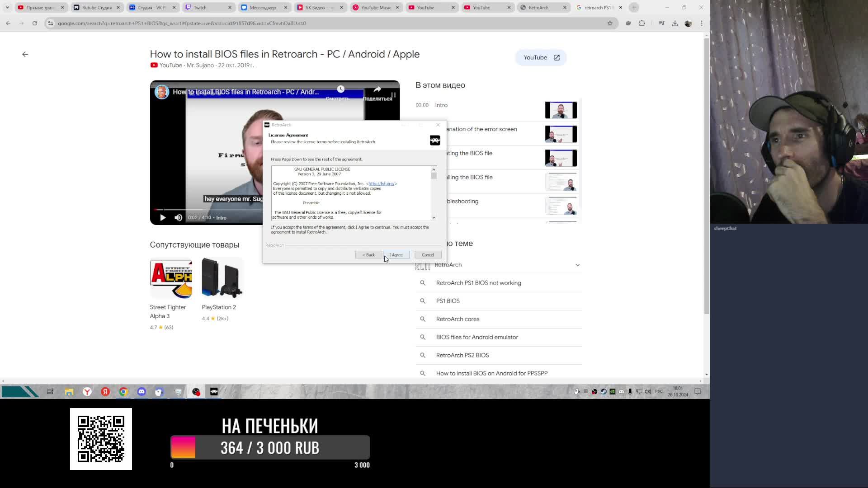This screenshot has height=488, width=868.
Task: Open Discord from the taskbar
Action: tap(142, 392)
